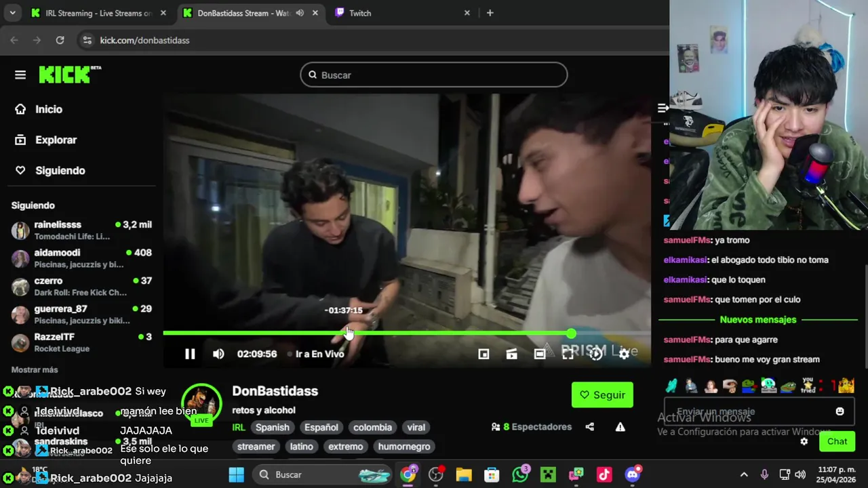Click the green Chat button
The image size is (868, 488).
click(837, 441)
